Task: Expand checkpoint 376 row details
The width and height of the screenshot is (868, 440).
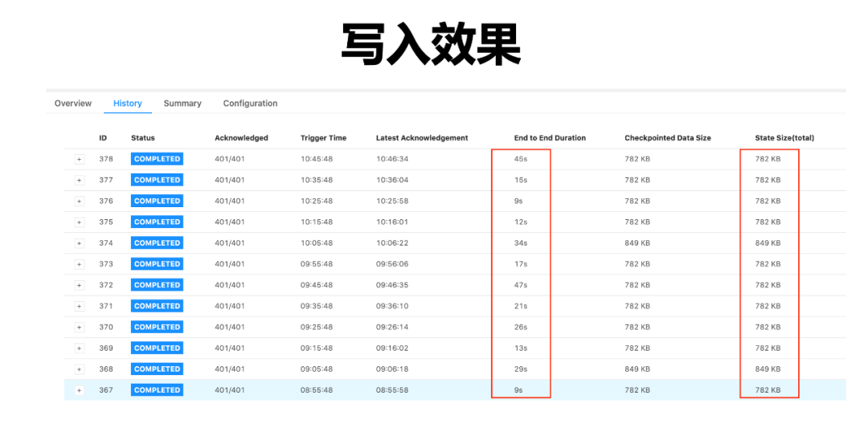Action: pyautogui.click(x=79, y=202)
